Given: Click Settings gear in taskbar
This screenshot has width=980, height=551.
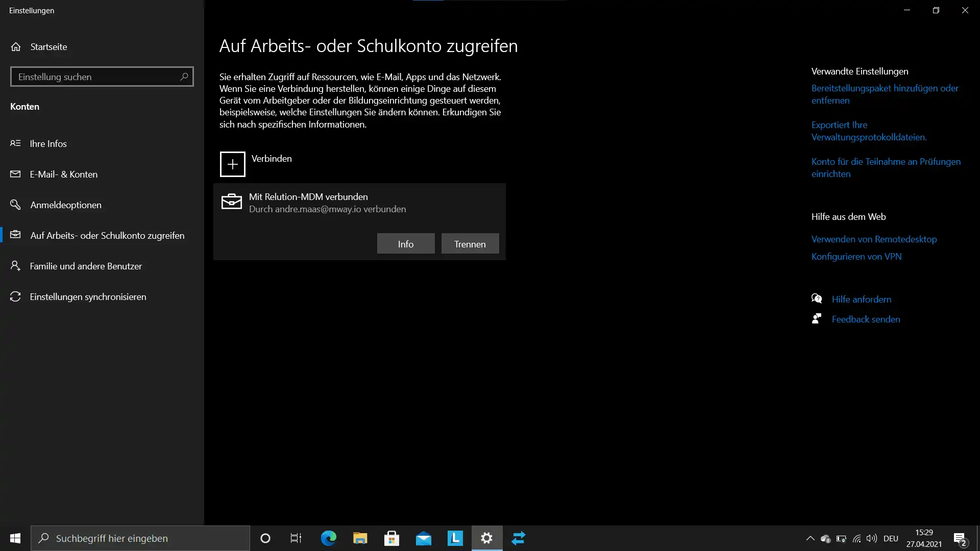Looking at the screenshot, I should (487, 538).
